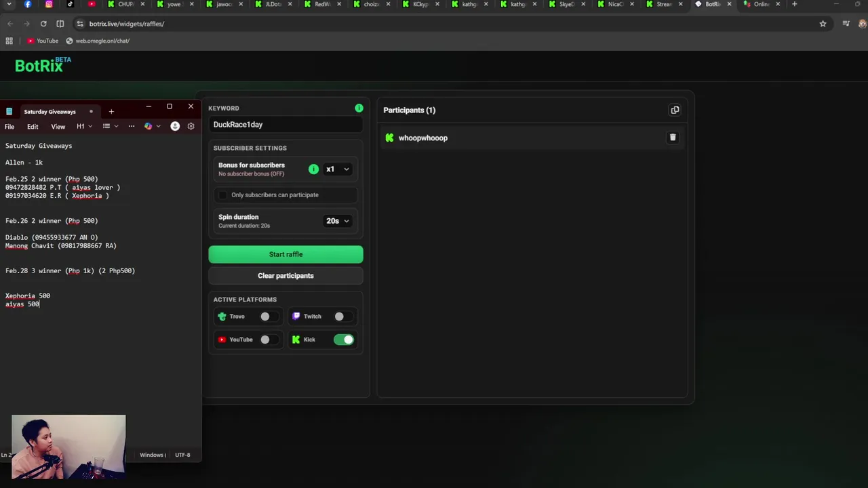Image resolution: width=868 pixels, height=488 pixels.
Task: Open the spin duration 20s dropdown
Action: click(338, 221)
